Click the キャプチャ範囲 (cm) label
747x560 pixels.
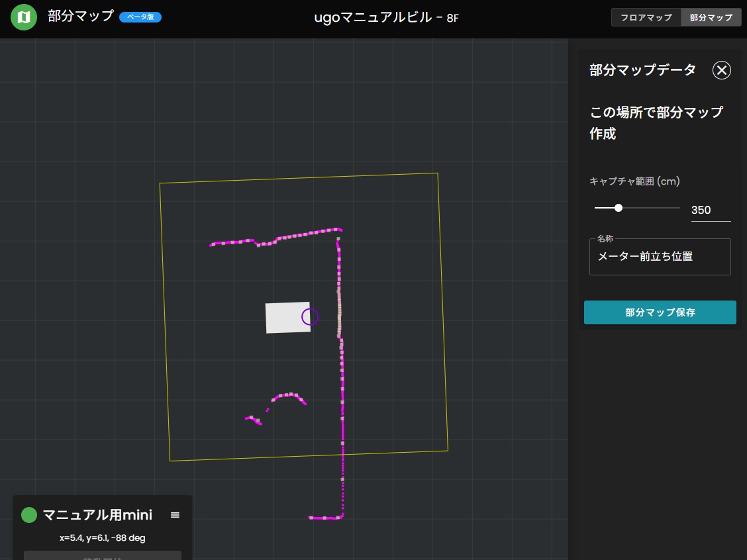tap(634, 181)
